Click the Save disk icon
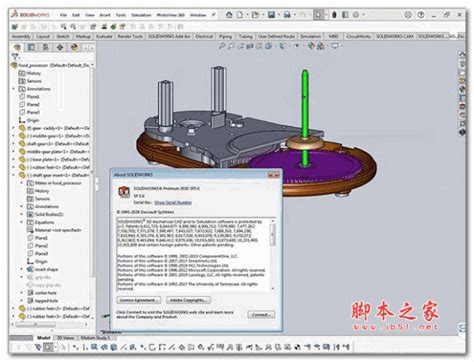 click(271, 15)
